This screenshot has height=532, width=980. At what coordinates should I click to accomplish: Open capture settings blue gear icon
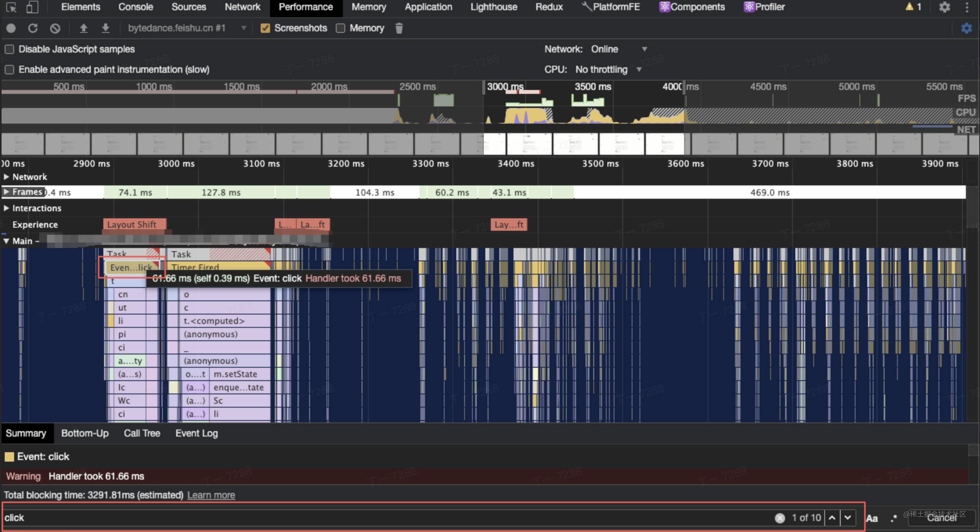tap(966, 28)
